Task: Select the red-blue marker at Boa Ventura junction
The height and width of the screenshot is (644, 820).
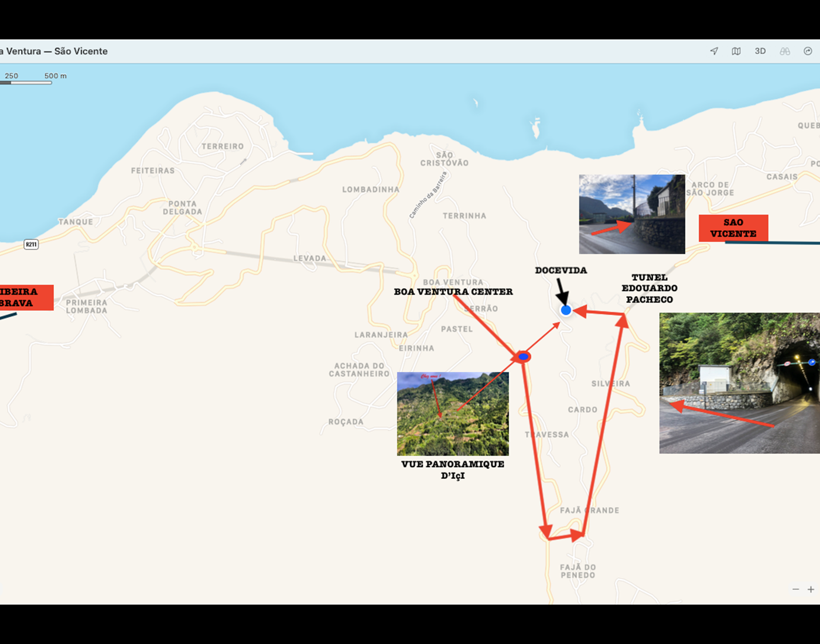Action: [x=523, y=357]
